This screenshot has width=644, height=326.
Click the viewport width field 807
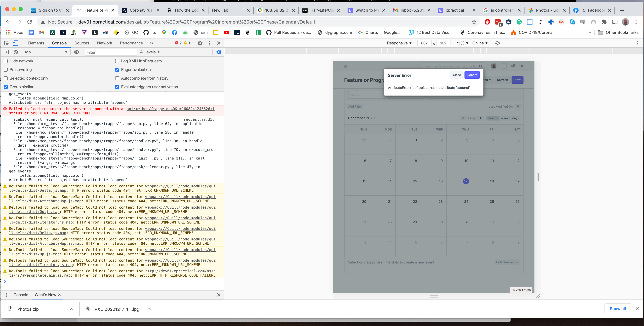coord(424,43)
